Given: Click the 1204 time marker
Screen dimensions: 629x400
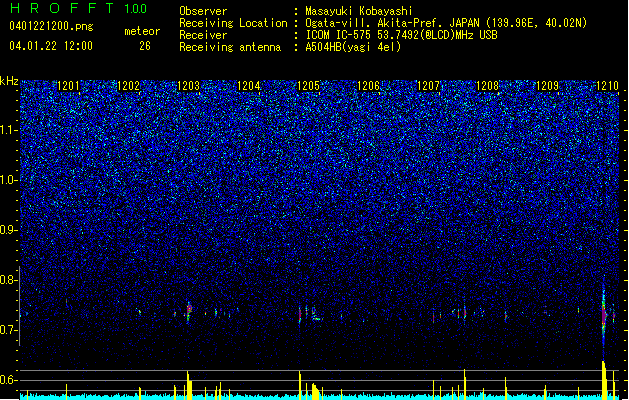Looking at the screenshot, I should [249, 86].
